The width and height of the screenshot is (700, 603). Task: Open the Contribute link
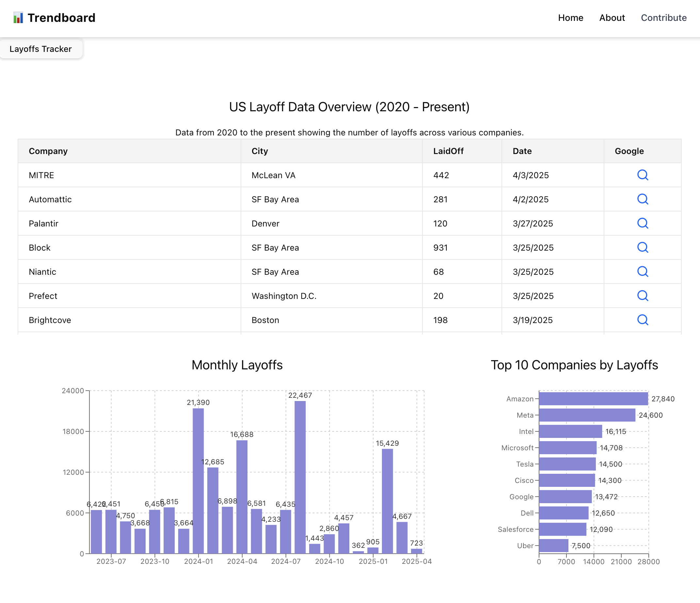pyautogui.click(x=663, y=18)
